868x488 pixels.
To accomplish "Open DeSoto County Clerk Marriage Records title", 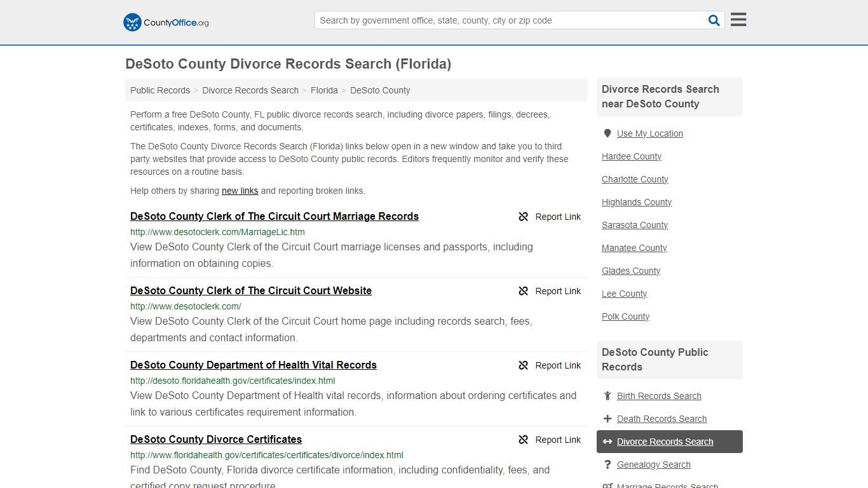I will tap(275, 216).
